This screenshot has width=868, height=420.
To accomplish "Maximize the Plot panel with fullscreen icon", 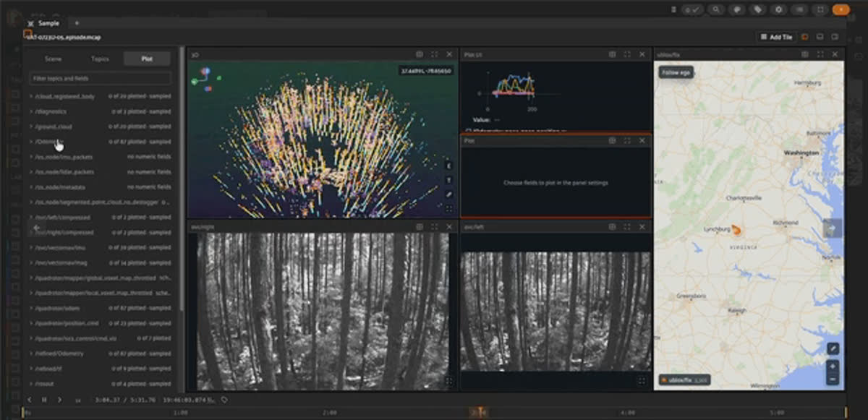I will tap(626, 140).
